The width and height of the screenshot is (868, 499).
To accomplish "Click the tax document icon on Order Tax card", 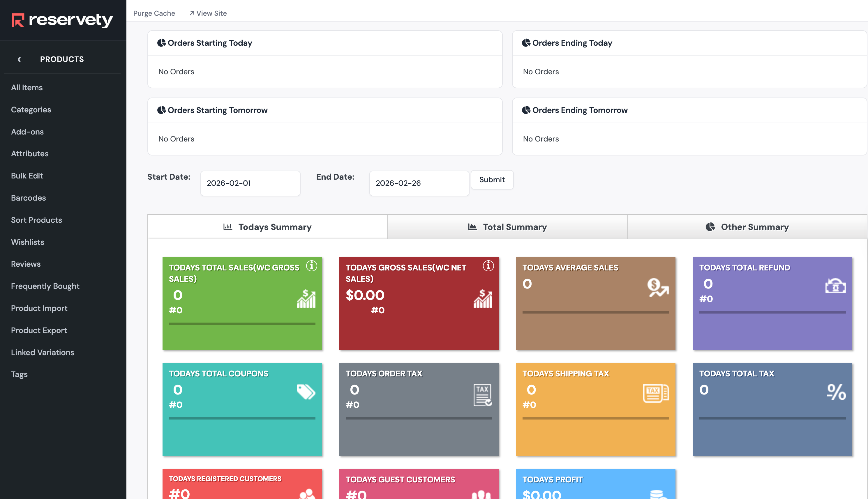I will pos(483,394).
